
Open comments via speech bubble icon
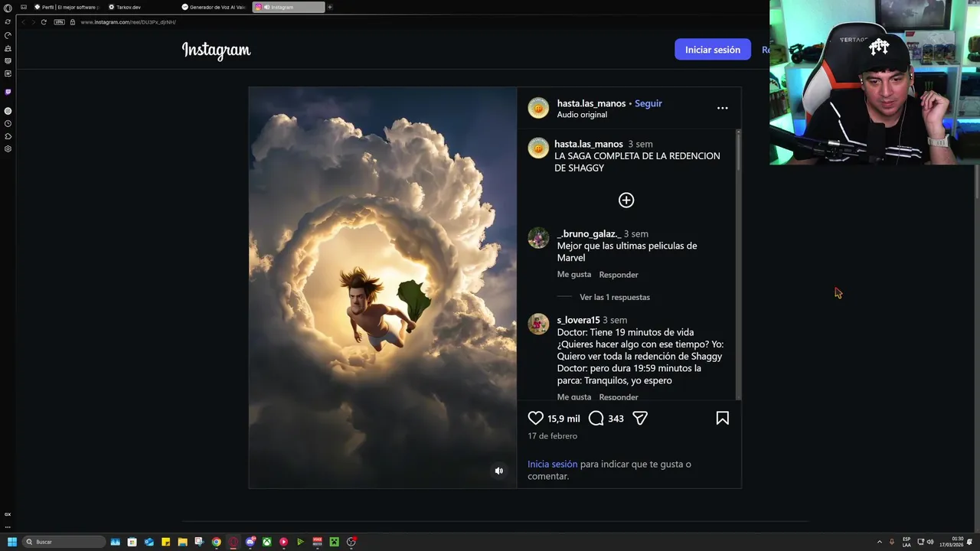coord(596,419)
